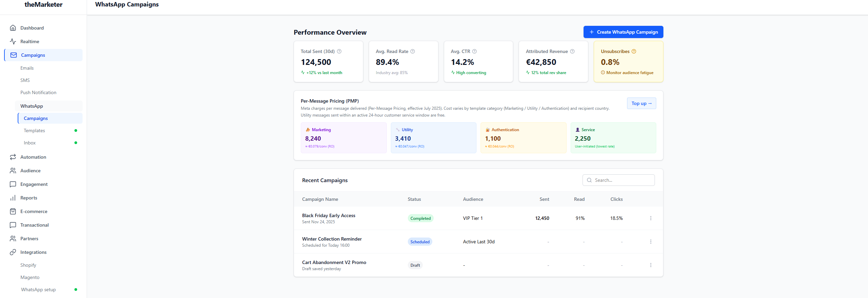868x298 pixels.
Task: Click the Automation loop arrows icon
Action: point(13,157)
